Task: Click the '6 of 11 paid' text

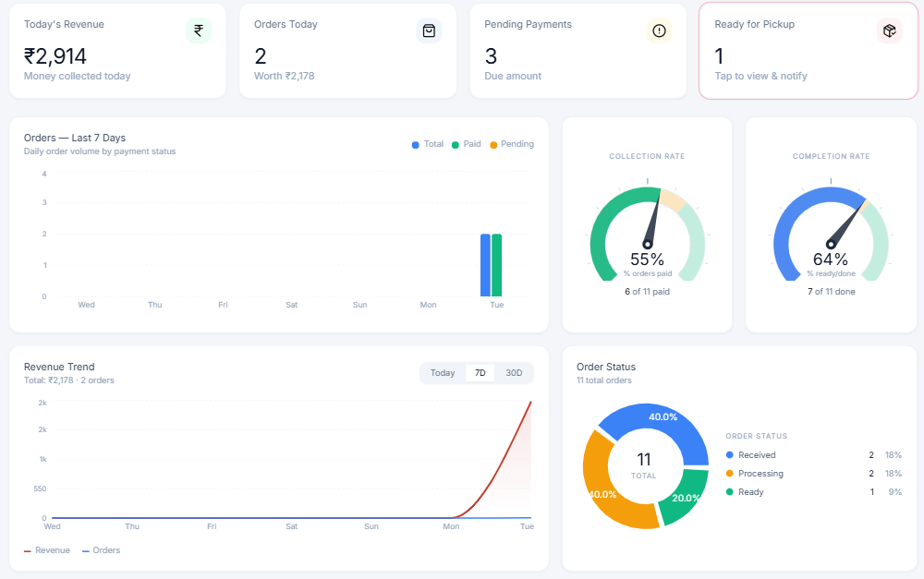Action: 647,292
